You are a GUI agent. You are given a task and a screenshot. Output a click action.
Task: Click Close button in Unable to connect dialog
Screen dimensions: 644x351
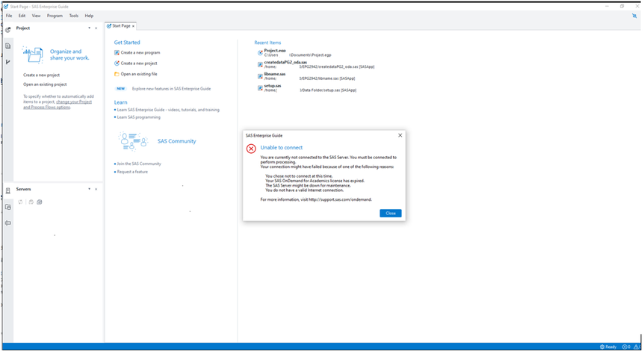coord(391,214)
